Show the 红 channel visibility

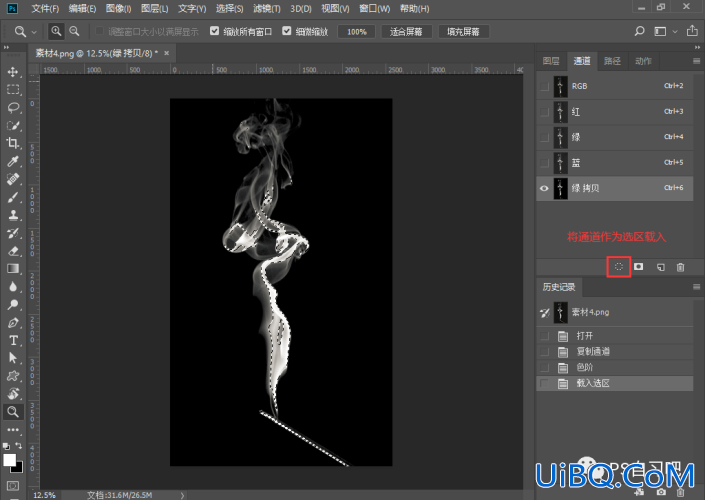tap(544, 112)
